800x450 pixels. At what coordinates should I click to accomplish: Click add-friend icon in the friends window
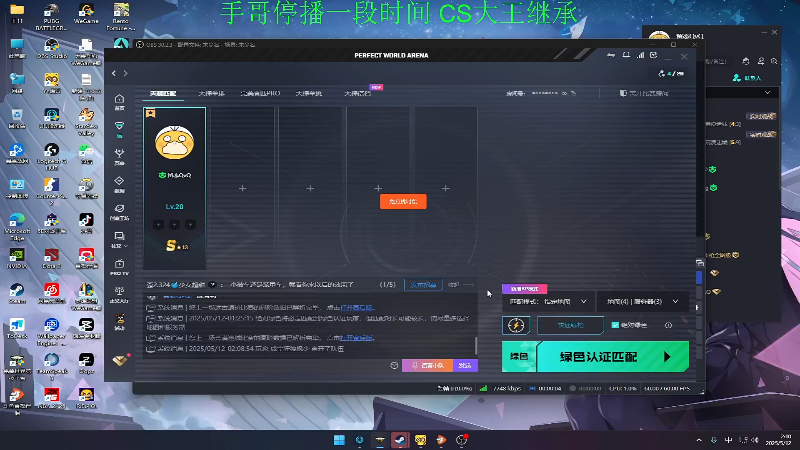761,61
